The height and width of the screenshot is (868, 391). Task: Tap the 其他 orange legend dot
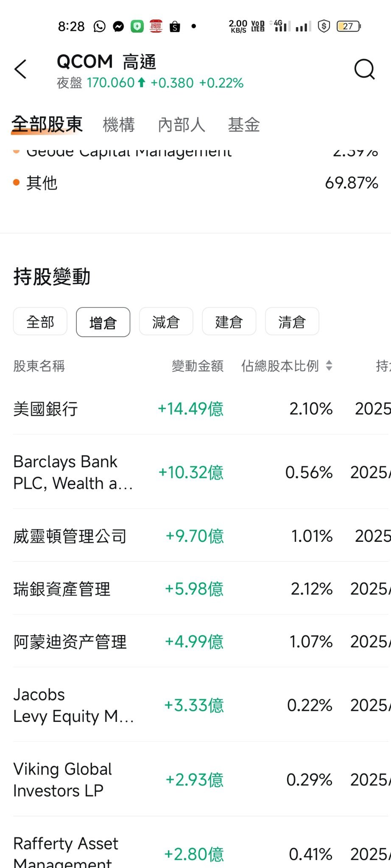[17, 183]
